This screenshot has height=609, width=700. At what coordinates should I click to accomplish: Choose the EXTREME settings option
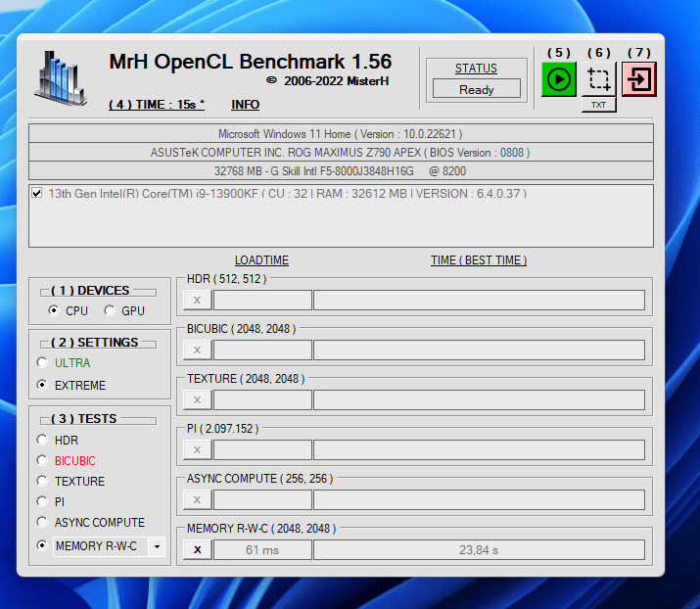click(x=42, y=385)
